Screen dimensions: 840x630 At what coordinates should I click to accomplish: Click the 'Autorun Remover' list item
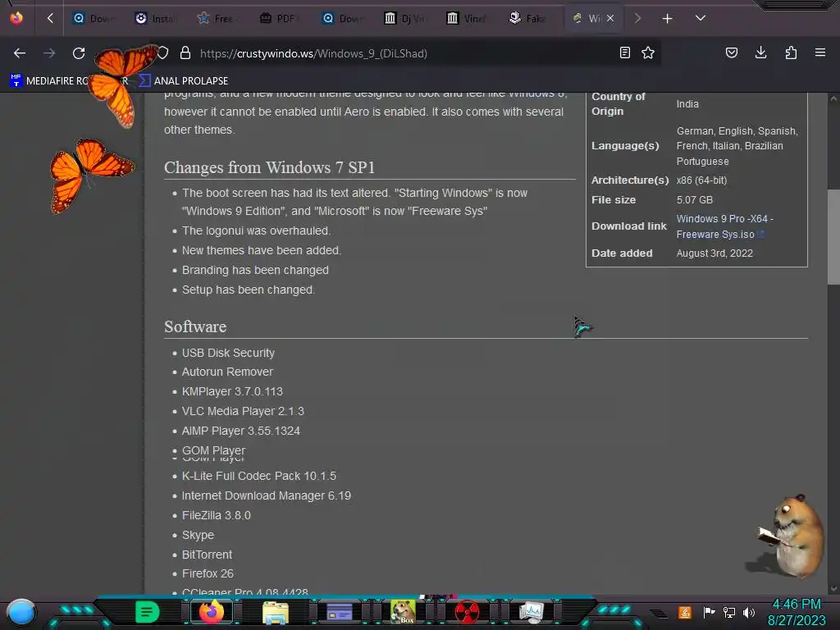point(227,372)
